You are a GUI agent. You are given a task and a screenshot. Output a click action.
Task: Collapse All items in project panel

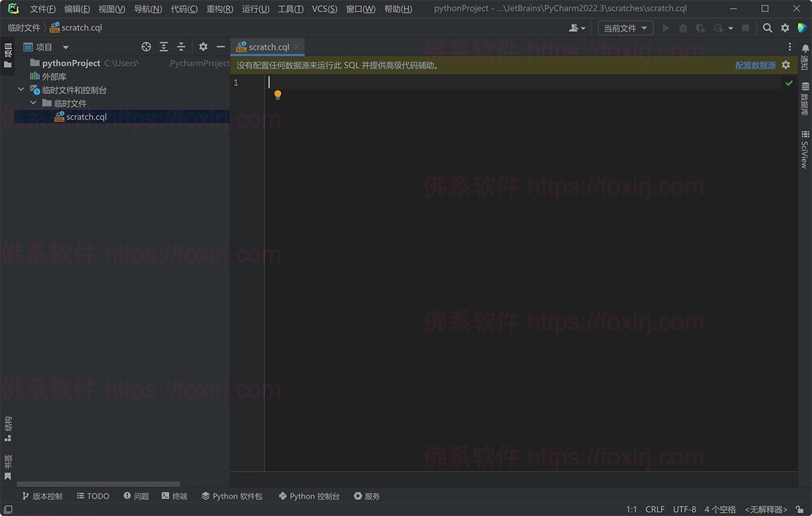pyautogui.click(x=181, y=47)
